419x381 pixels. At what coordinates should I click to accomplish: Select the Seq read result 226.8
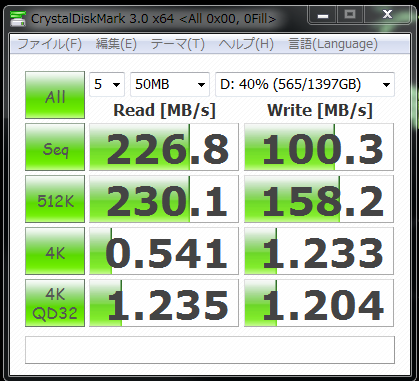(164, 147)
